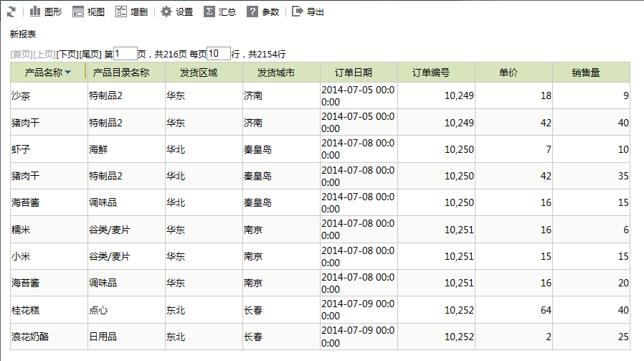
Task: Select the 产品目录名称 column header
Action: (x=121, y=72)
